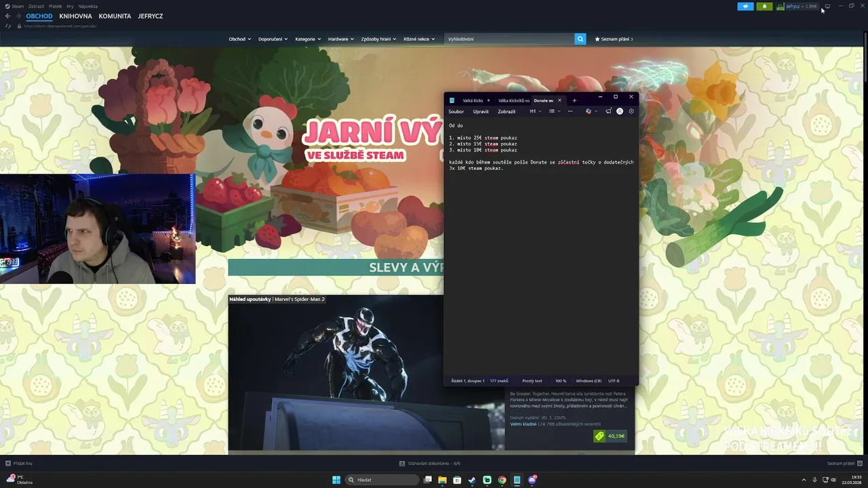Expand Různé sekce dropdown
The image size is (868, 488).
pos(419,39)
